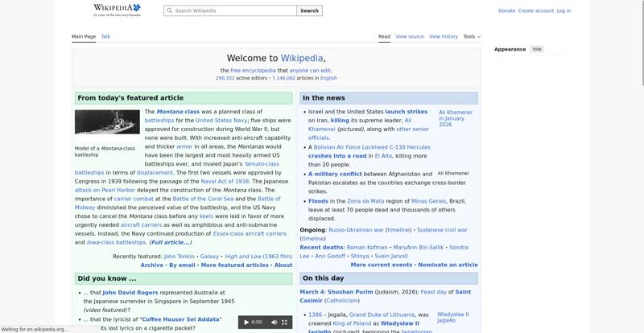644x333 pixels.
Task: Open the Log in link
Action: coord(563,11)
